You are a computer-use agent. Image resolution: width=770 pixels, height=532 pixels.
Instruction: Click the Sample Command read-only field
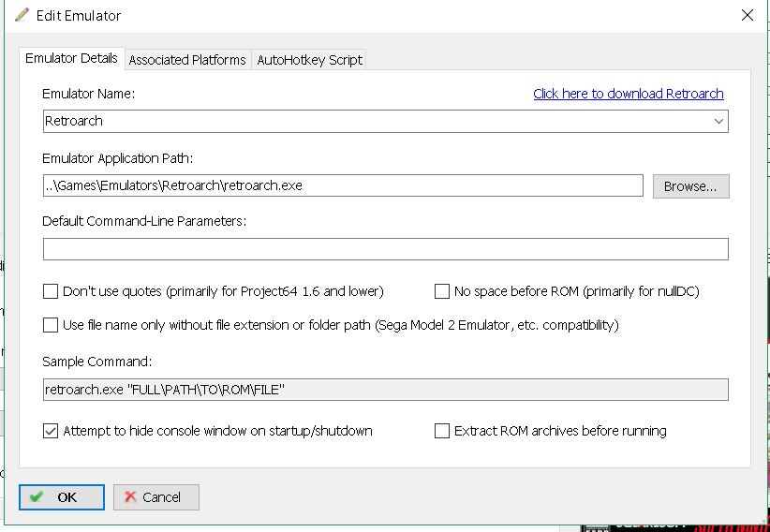(x=386, y=390)
